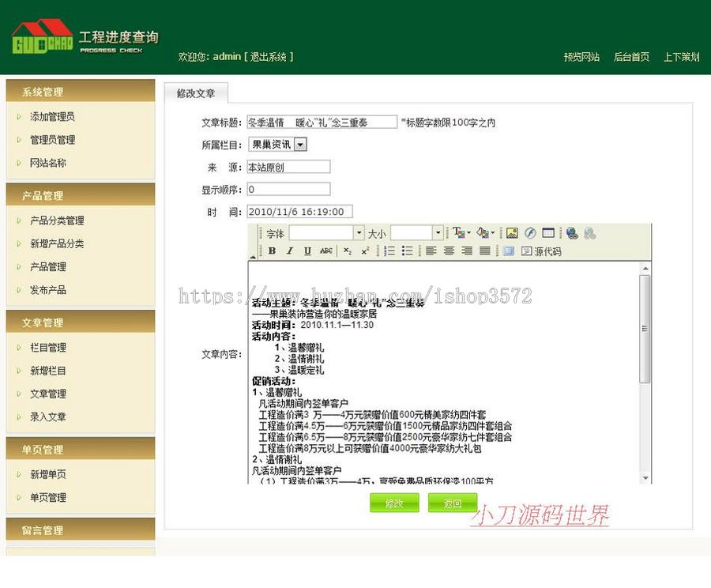Screen dimensions: 711x588
Task: Open 添加管理员 in the sidebar
Action: click(x=52, y=117)
